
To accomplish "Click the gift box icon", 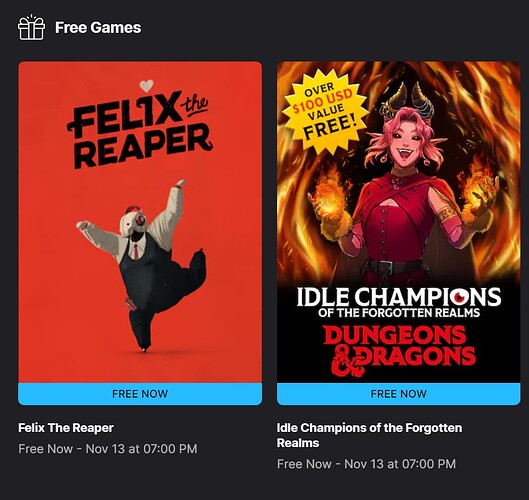I will point(31,27).
